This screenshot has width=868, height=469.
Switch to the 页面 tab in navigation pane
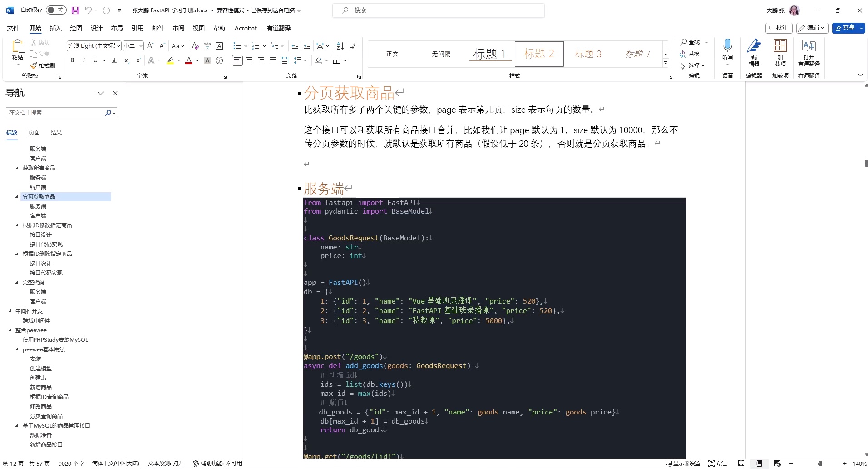pyautogui.click(x=34, y=132)
